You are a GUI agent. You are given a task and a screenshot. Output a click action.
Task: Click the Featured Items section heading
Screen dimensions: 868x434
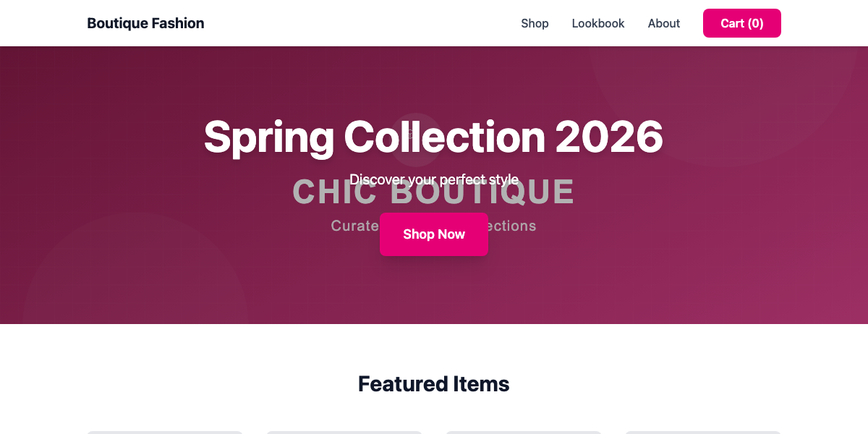[x=433, y=383]
